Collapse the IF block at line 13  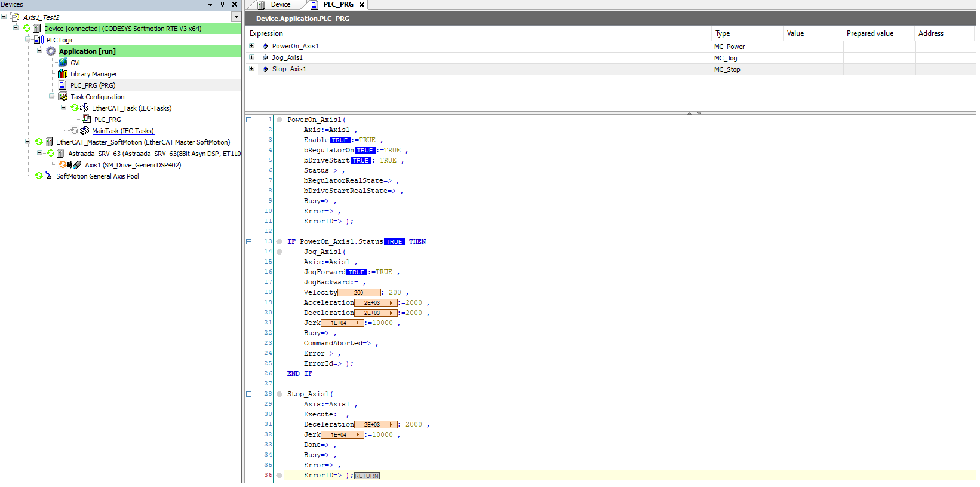coord(249,242)
